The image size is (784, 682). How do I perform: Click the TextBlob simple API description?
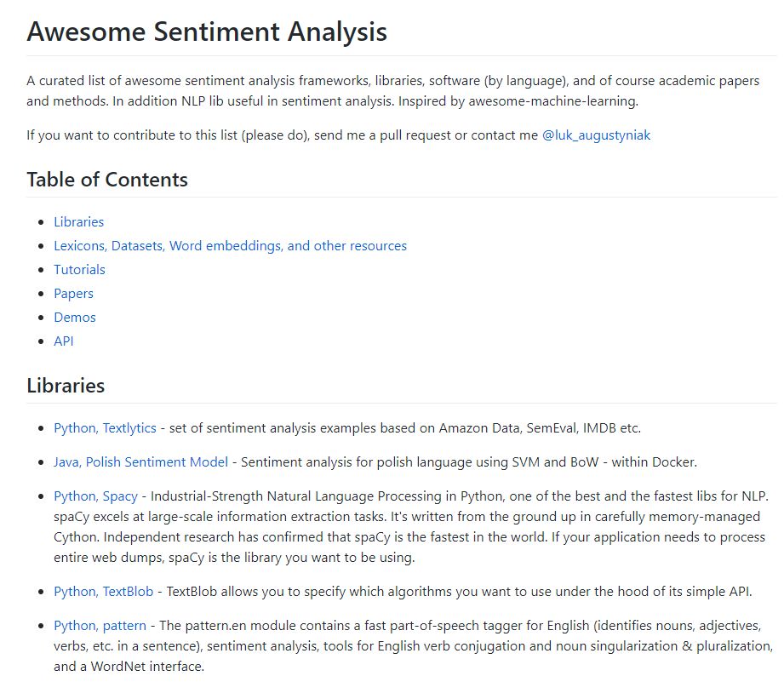point(460,592)
